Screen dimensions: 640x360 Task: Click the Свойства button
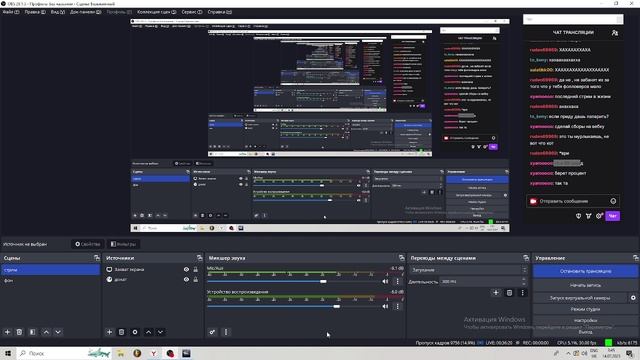pyautogui.click(x=88, y=244)
